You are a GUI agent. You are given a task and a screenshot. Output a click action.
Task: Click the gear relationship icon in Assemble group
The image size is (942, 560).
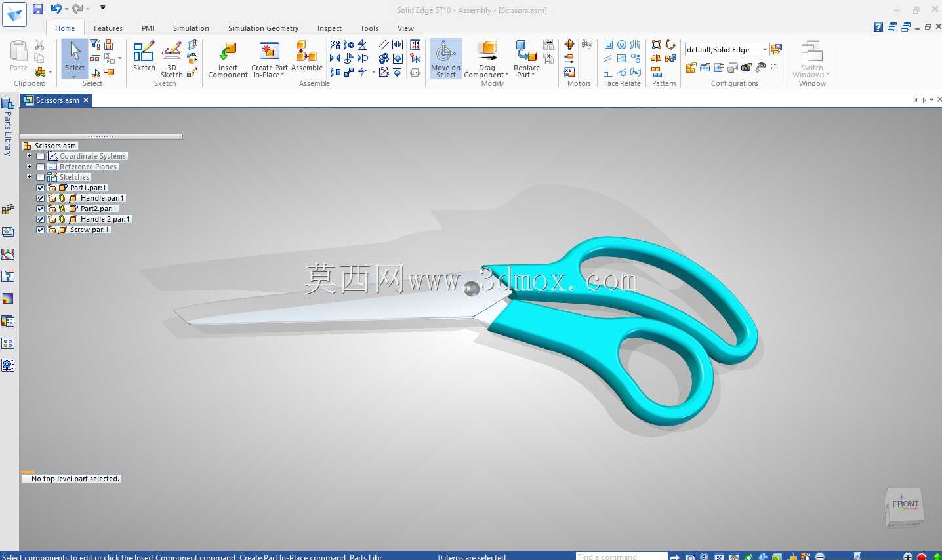tap(384, 58)
